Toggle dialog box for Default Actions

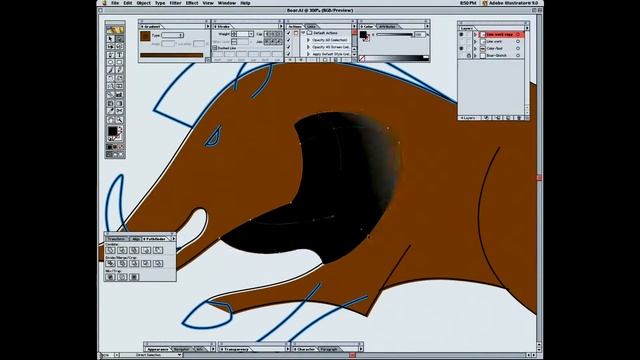pyautogui.click(x=296, y=33)
